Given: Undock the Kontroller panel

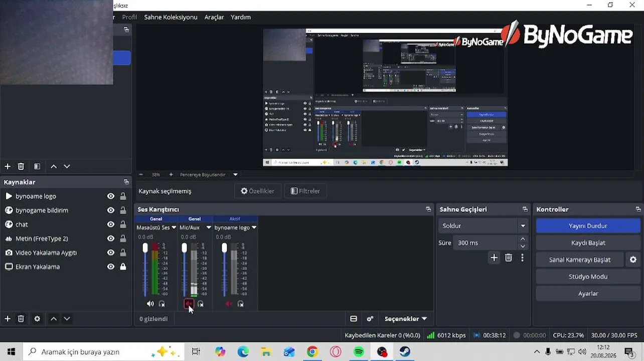Looking at the screenshot, I should point(638,210).
